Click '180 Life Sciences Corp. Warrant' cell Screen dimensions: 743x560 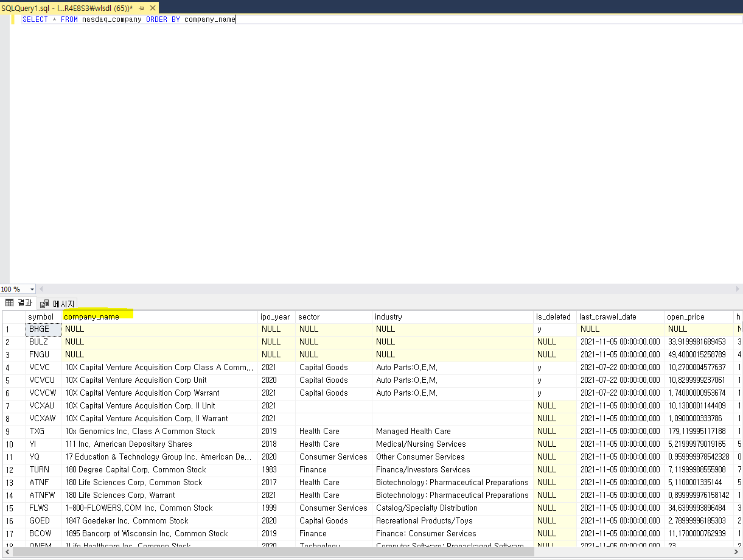(160, 495)
